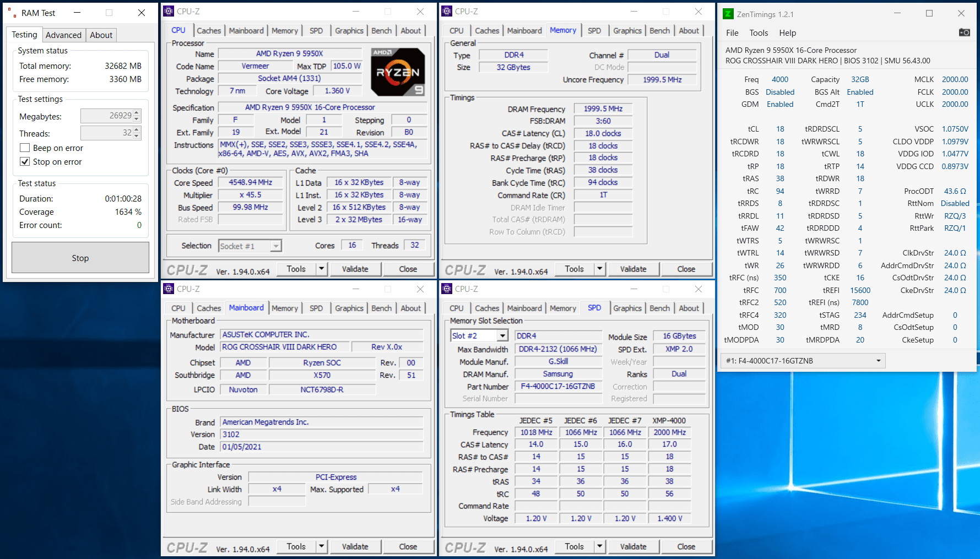This screenshot has height=559, width=980.
Task: Expand the F4-4000C17-16GTZNB module dropdown
Action: (878, 361)
